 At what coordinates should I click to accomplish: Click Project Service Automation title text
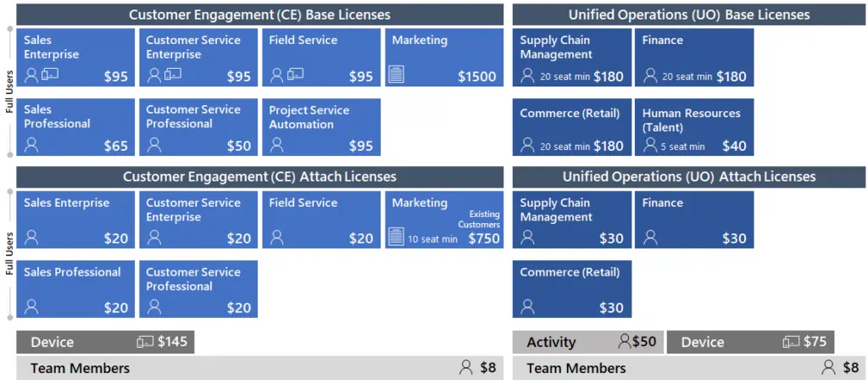coord(309,117)
